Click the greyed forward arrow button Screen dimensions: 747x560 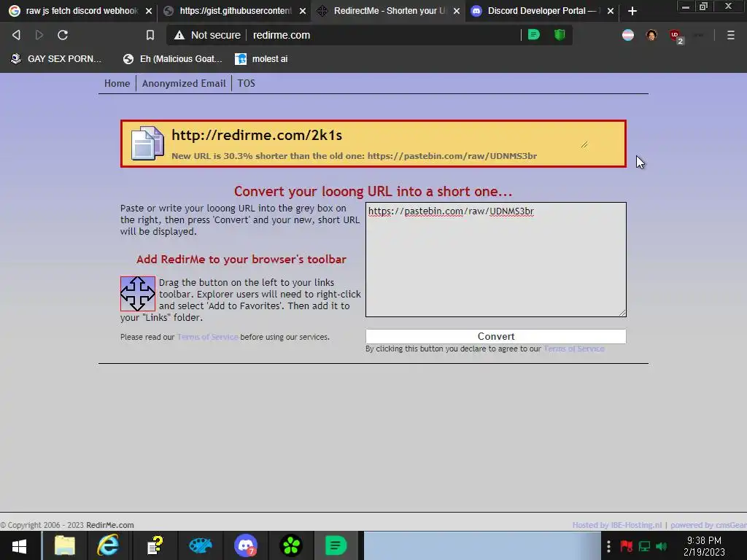pos(39,35)
